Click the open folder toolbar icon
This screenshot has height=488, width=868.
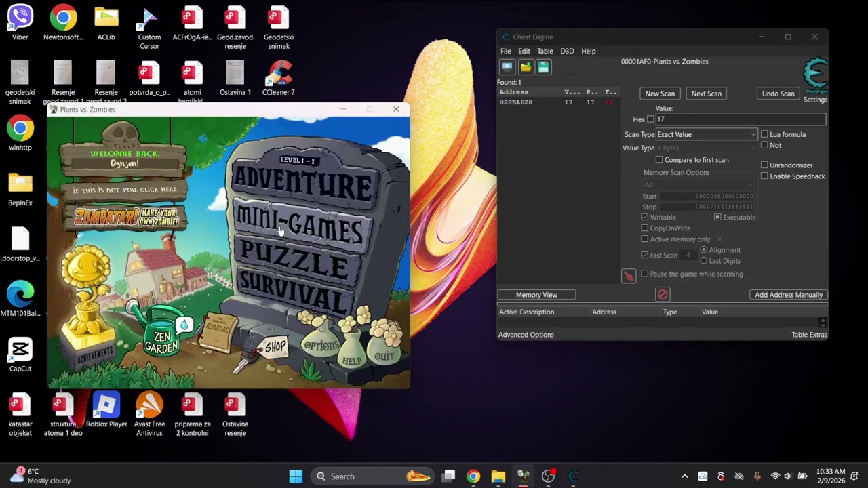coord(526,66)
